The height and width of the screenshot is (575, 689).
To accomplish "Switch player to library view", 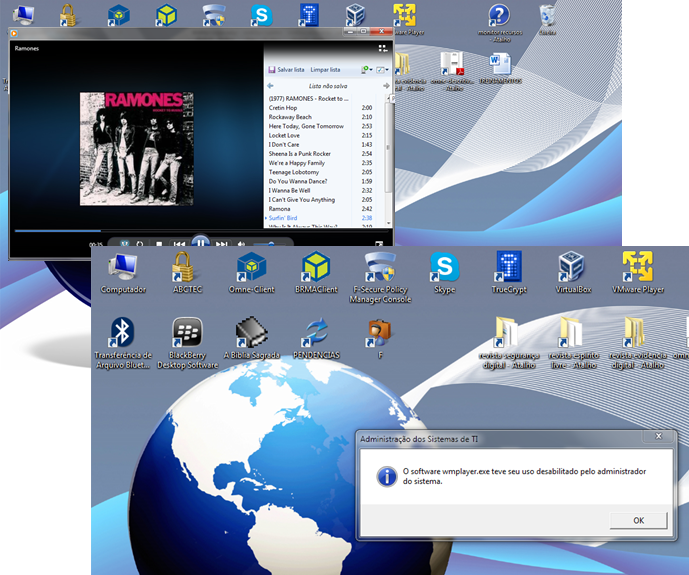I will (383, 48).
